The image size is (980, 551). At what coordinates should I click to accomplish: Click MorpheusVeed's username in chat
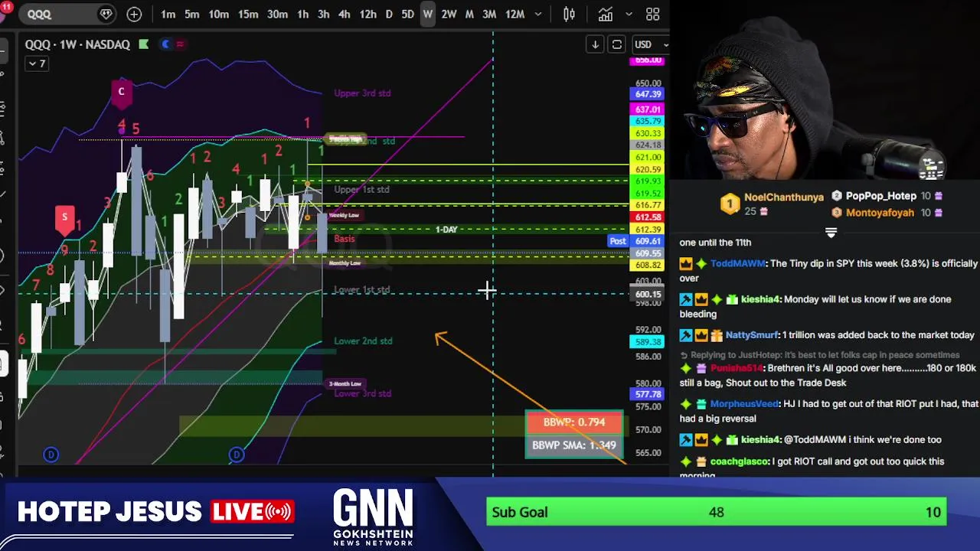(743, 403)
